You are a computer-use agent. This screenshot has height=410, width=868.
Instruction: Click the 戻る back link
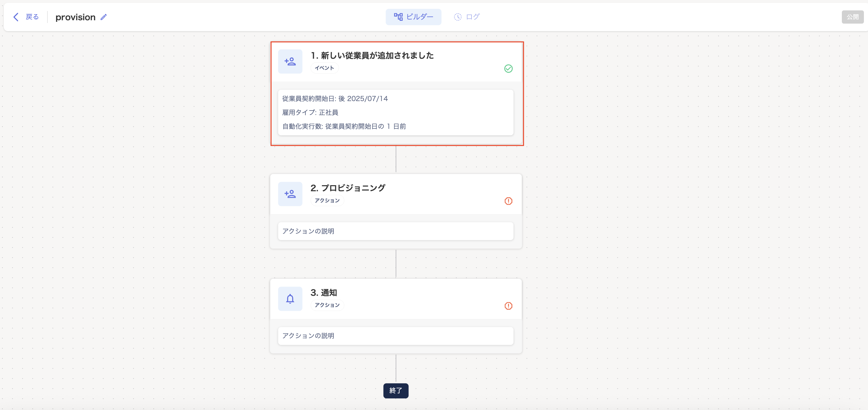(x=32, y=17)
